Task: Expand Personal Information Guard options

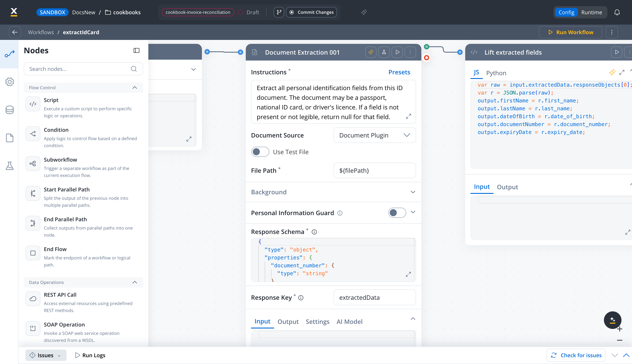Action: (413, 212)
